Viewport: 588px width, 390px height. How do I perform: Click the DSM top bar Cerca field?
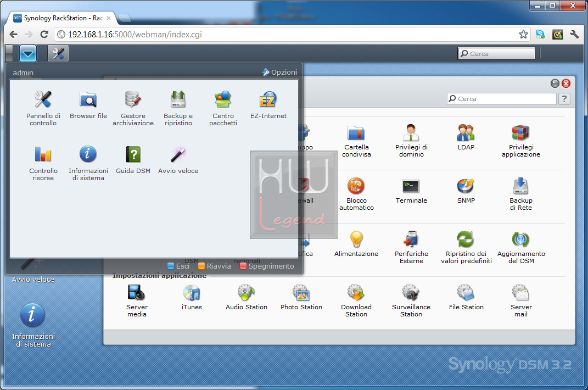click(x=496, y=54)
